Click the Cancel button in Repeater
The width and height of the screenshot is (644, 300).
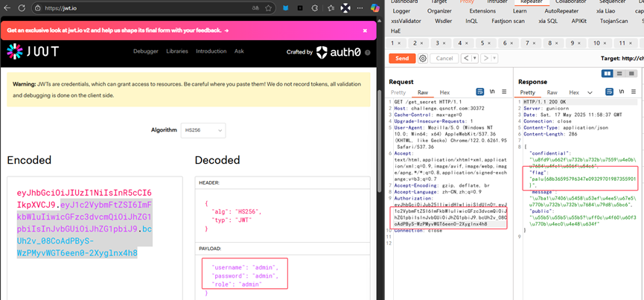[x=444, y=58]
